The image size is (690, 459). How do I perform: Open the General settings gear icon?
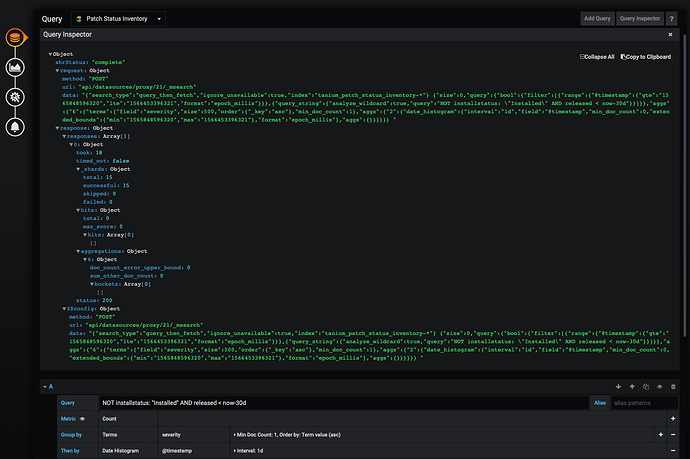click(16, 97)
